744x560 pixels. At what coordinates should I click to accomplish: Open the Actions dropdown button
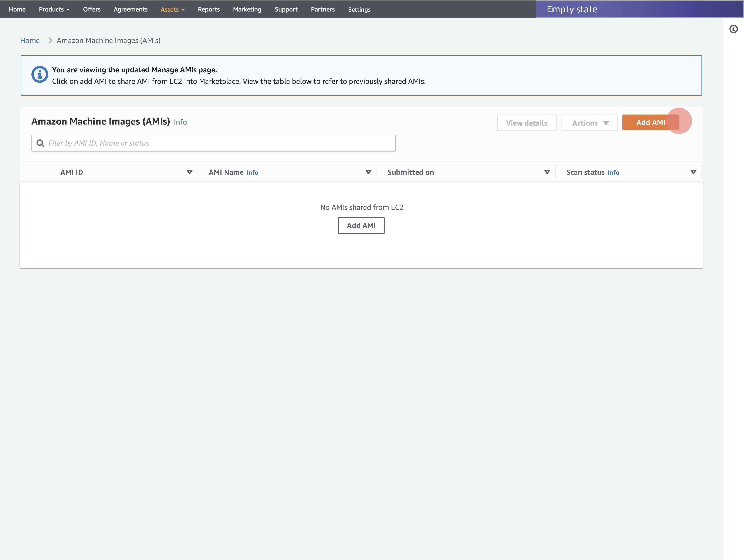click(x=589, y=123)
